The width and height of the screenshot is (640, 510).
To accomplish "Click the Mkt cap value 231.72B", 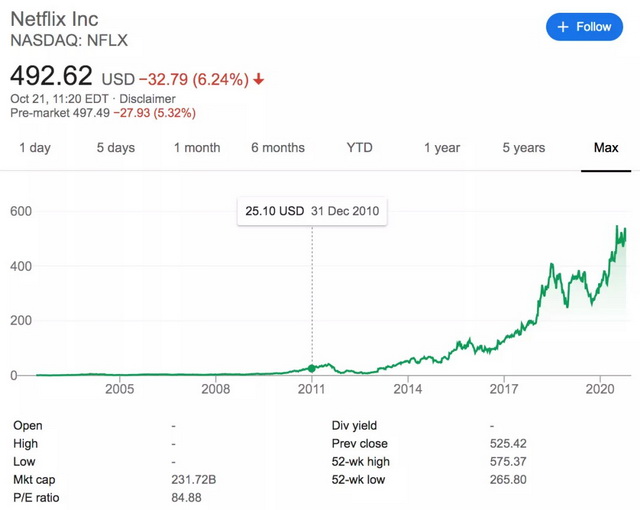I will click(x=193, y=479).
